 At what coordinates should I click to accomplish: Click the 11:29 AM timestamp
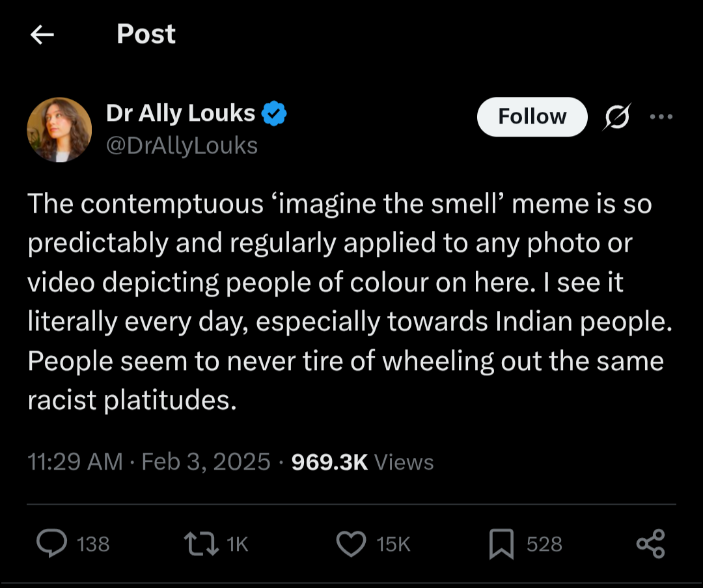click(75, 462)
